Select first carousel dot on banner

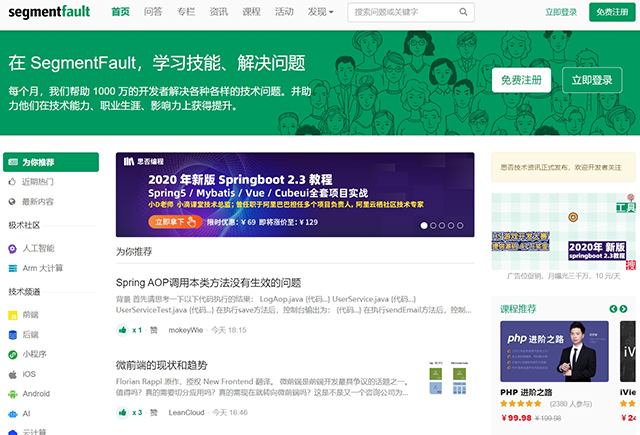pyautogui.click(x=424, y=225)
